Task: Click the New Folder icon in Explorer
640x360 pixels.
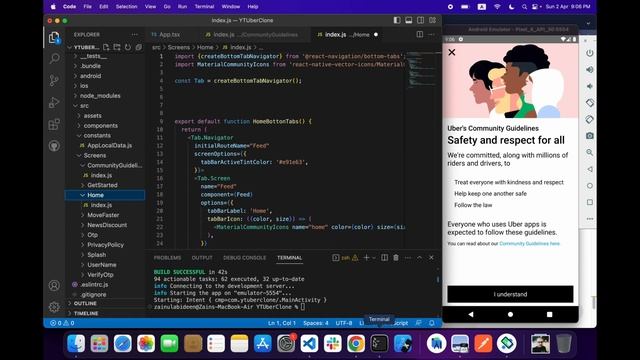Action: tap(117, 47)
